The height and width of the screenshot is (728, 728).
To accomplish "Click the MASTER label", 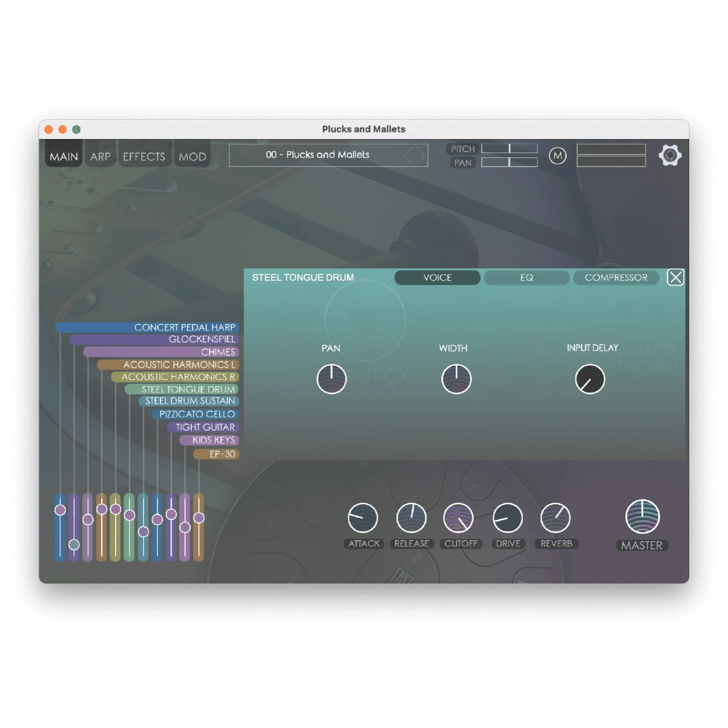I will (x=642, y=546).
